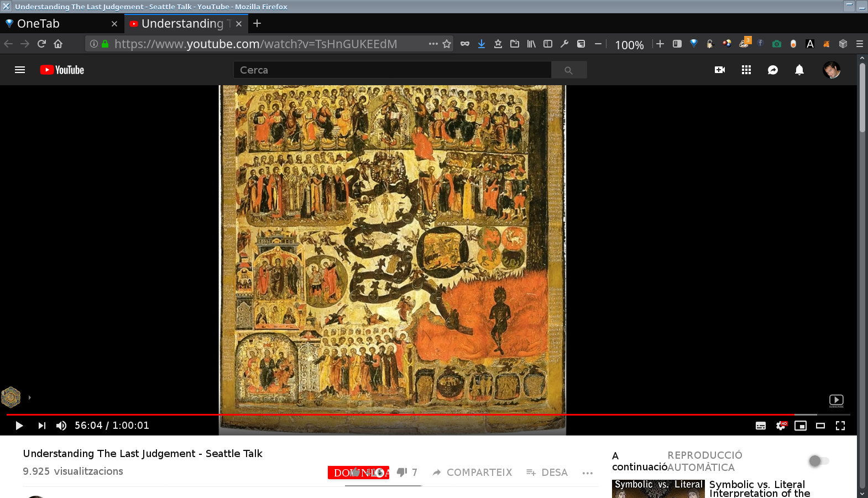This screenshot has width=868, height=498.
Task: Close the OneTab tab
Action: (x=114, y=24)
